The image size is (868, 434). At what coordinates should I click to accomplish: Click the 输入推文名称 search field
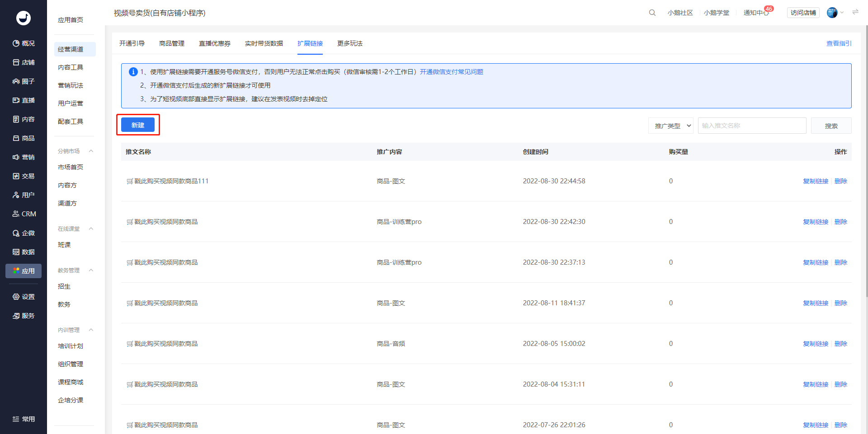752,126
